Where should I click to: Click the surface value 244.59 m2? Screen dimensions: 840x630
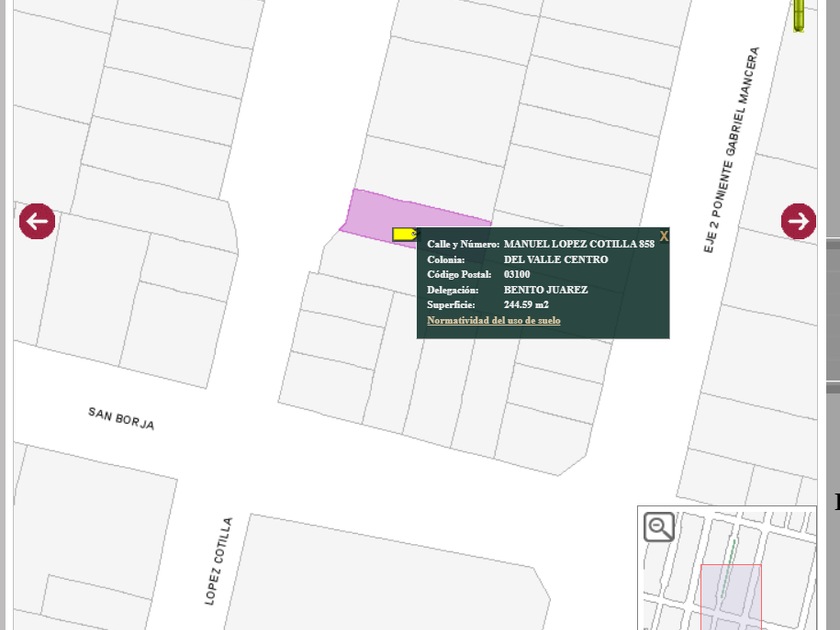[526, 304]
